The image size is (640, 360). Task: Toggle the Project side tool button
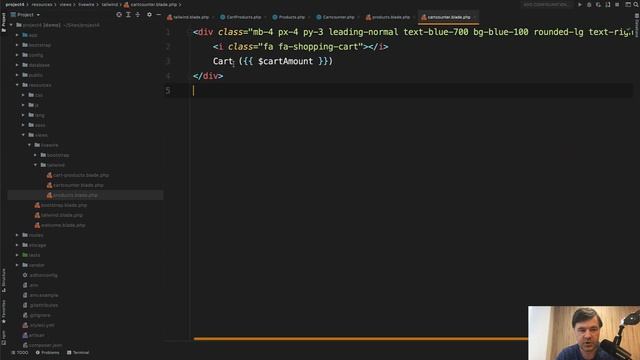click(4, 22)
